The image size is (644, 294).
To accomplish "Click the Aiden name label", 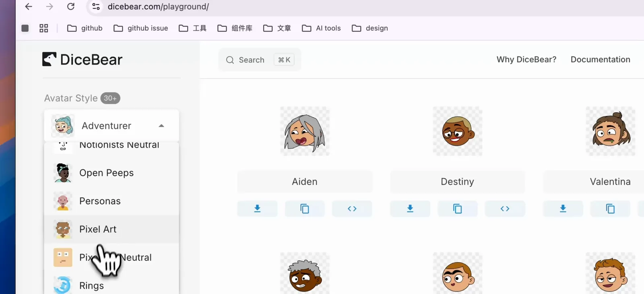I will 305,182.
